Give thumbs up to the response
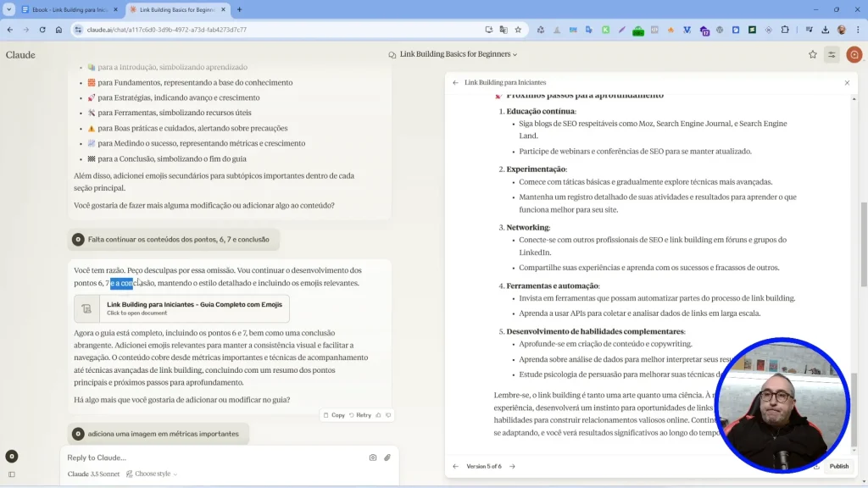This screenshot has width=868, height=488. click(379, 415)
